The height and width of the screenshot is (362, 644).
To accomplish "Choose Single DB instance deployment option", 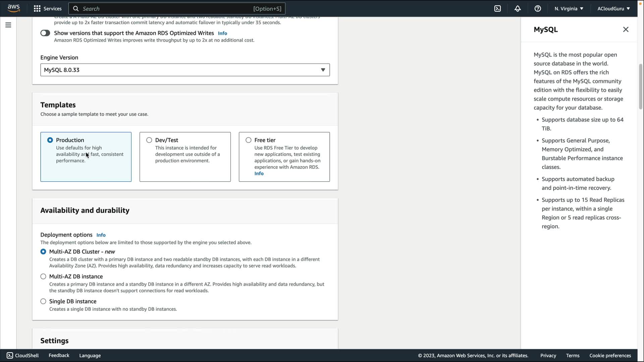I will coord(43,301).
